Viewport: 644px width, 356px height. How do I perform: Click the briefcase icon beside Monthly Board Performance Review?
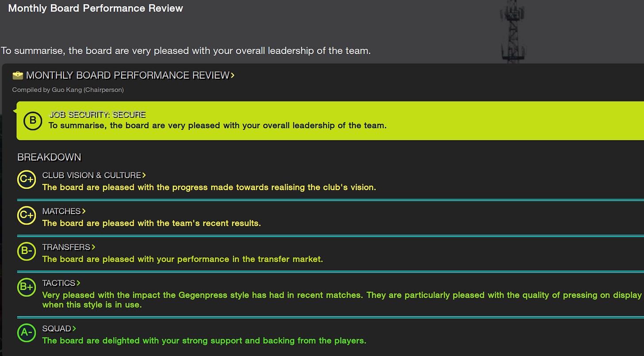[18, 75]
